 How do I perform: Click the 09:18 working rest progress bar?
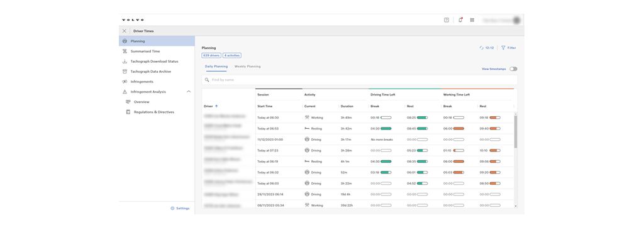495,117
